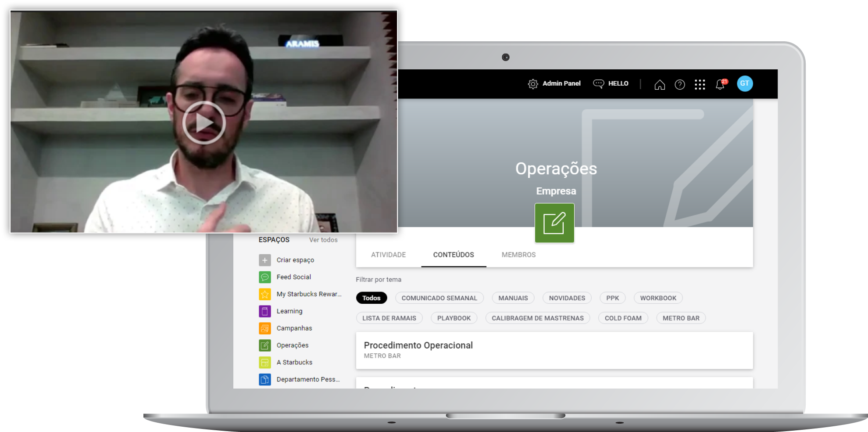Screen dimensions: 868x432
Task: Open the HELLO chat bubble
Action: 598,83
